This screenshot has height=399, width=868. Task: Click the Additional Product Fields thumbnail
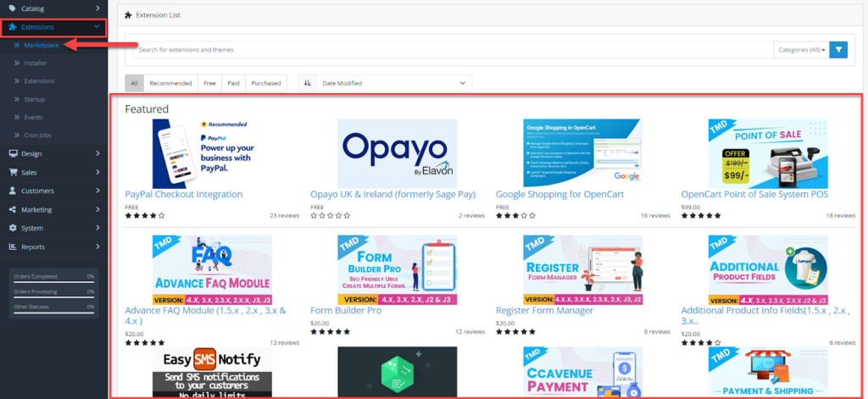click(768, 270)
